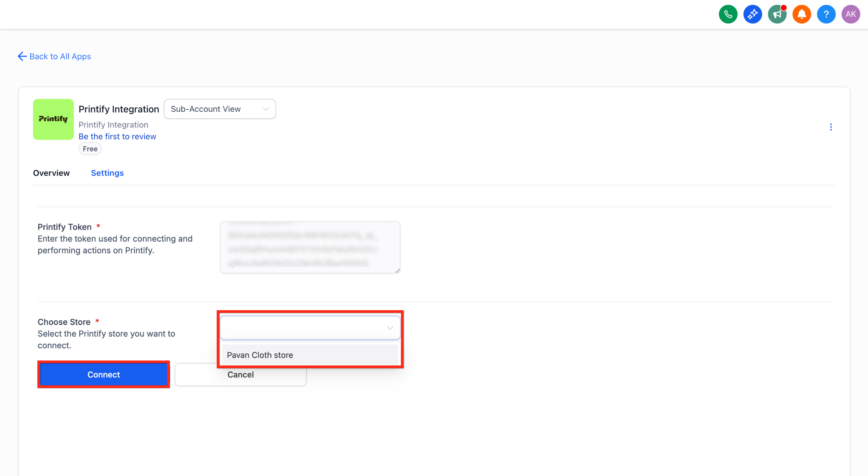
Task: Open the blue AI sparkle assistant icon
Action: coord(752,14)
